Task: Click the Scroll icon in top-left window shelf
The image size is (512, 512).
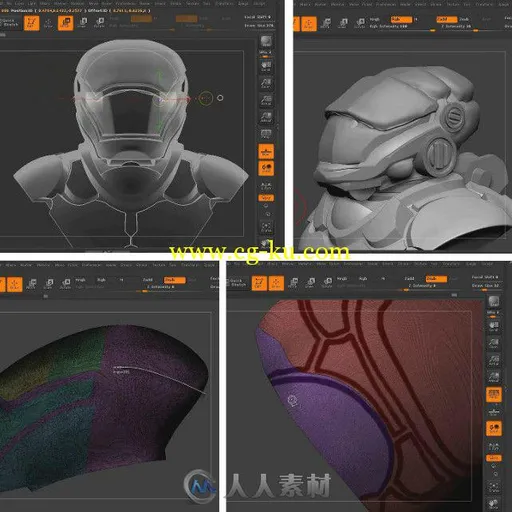Action: (x=266, y=66)
